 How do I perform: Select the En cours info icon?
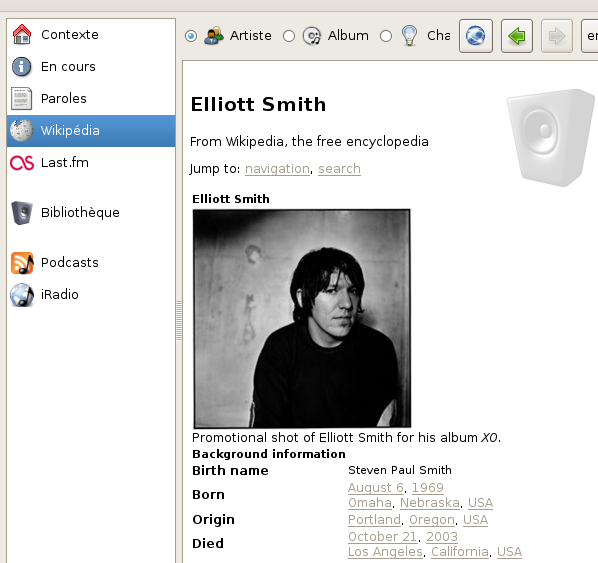pos(22,66)
